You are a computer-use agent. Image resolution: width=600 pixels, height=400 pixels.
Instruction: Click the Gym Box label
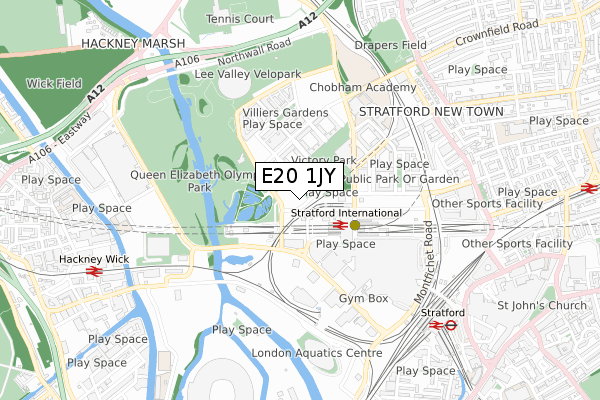(x=364, y=298)
